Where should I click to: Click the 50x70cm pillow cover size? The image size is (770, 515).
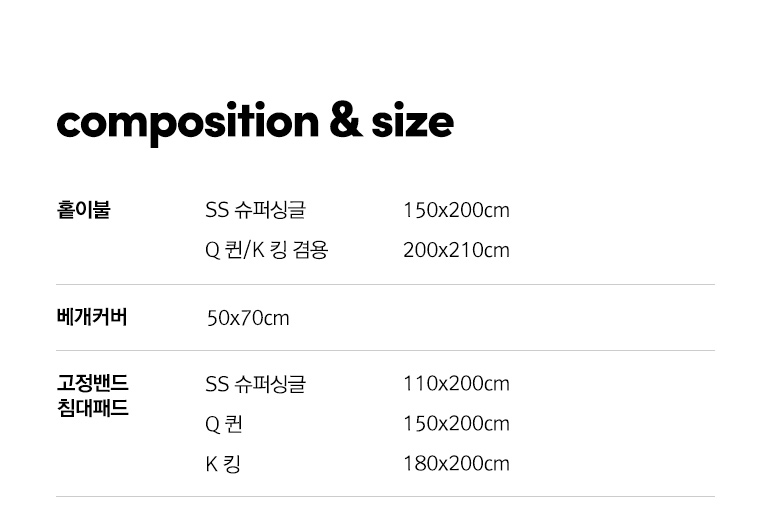248,318
